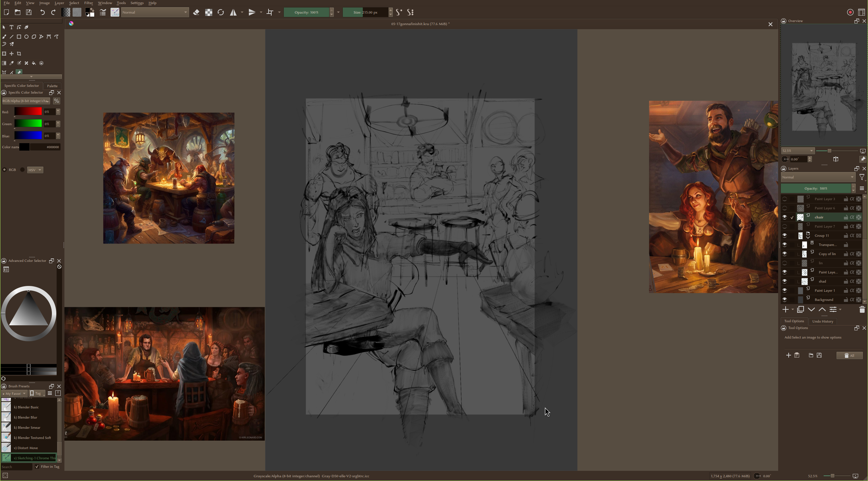Toggle eraser mode in toolbar
Image resolution: width=868 pixels, height=481 pixels.
coord(196,12)
